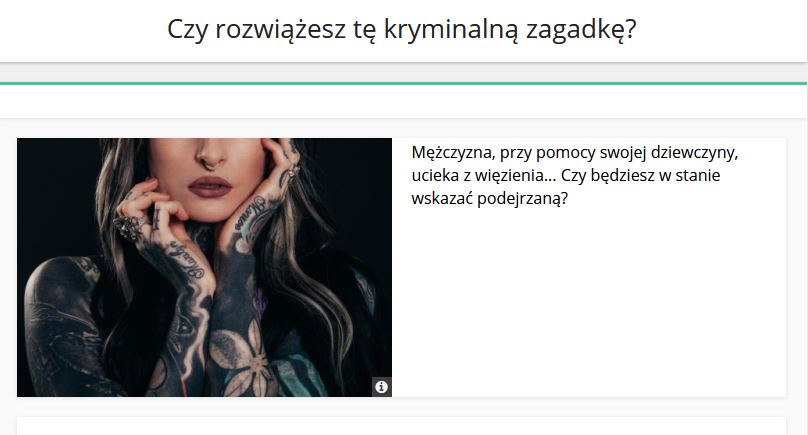Click the description starting with Mężczyzna
808x435 pixels.
(575, 175)
